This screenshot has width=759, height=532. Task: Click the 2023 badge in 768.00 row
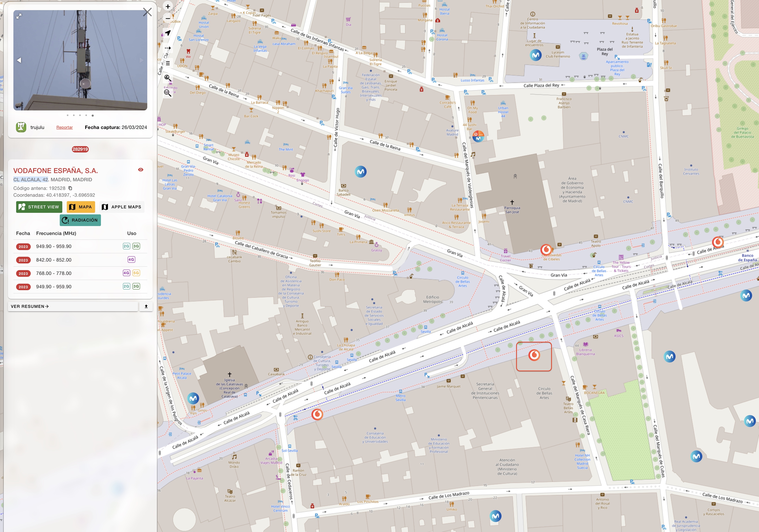pyautogui.click(x=23, y=273)
